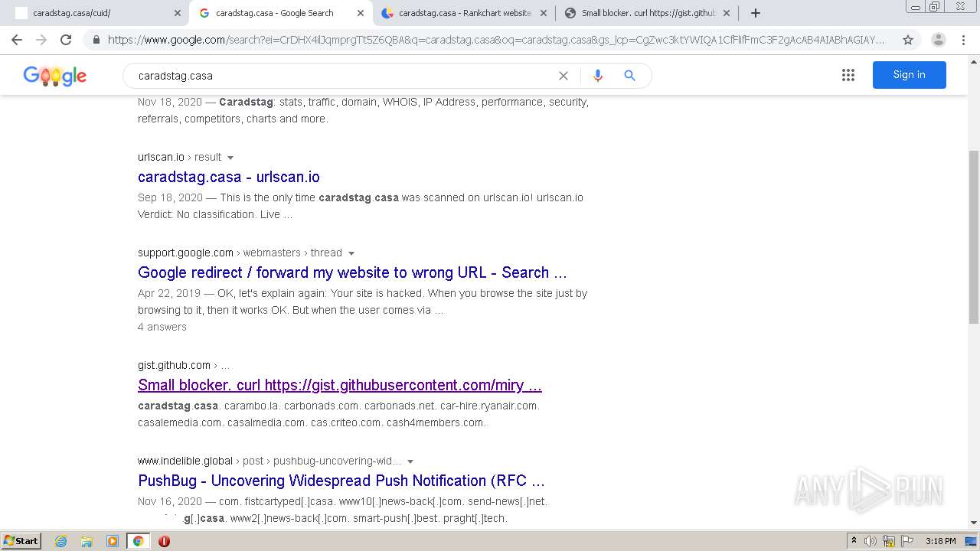980x551 pixels.
Task: Open the Chrome three-dot menu
Action: (963, 40)
